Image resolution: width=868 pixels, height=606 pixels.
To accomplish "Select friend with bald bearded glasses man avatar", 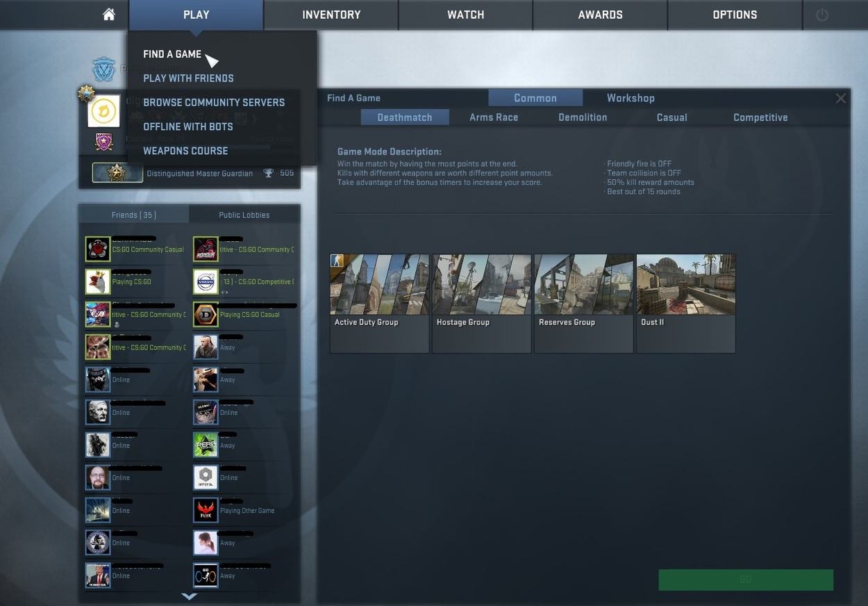I will (98, 477).
